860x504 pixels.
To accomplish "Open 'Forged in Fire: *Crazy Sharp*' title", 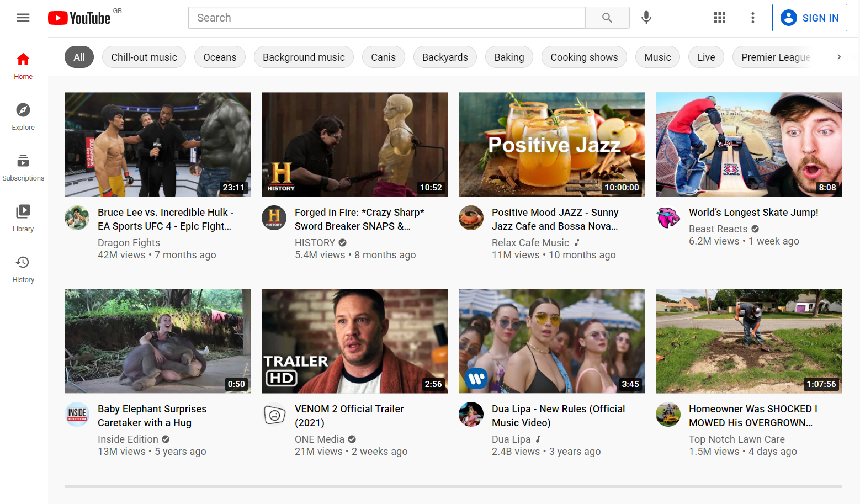I will 359,219.
